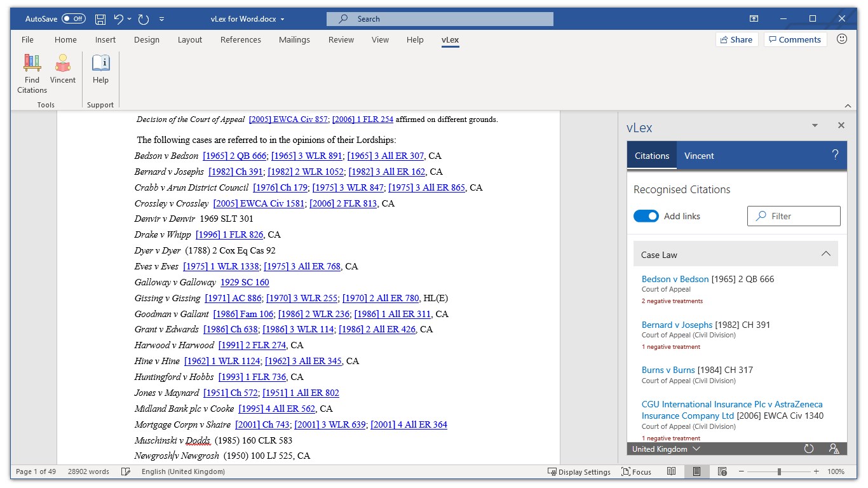
Task: Turn off the Add links toggle
Action: 646,216
